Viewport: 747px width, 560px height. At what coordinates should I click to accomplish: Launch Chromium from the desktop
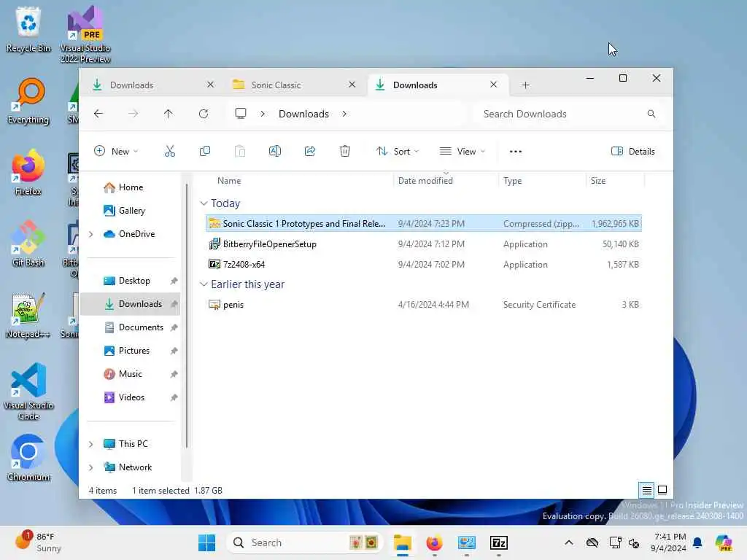[28, 458]
